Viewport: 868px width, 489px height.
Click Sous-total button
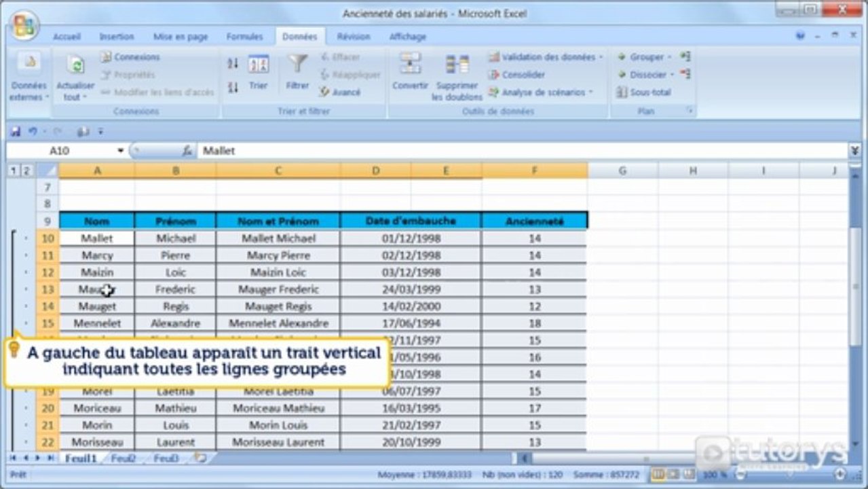(x=643, y=92)
